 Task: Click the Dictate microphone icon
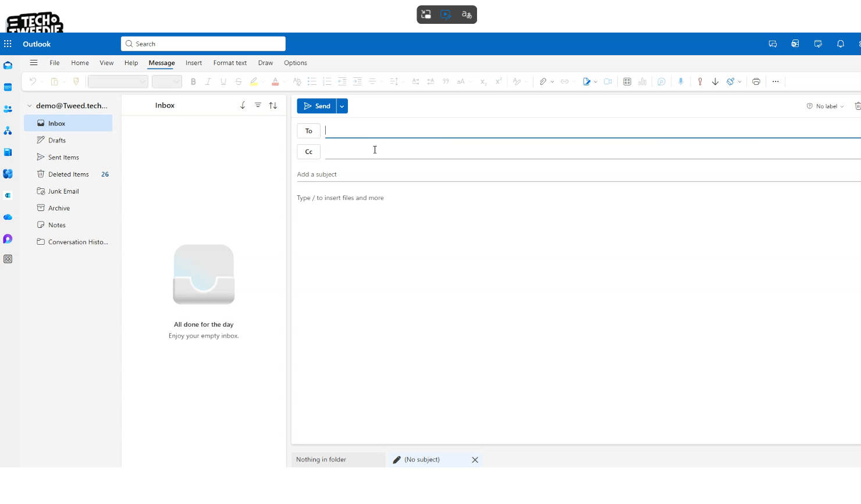681,82
